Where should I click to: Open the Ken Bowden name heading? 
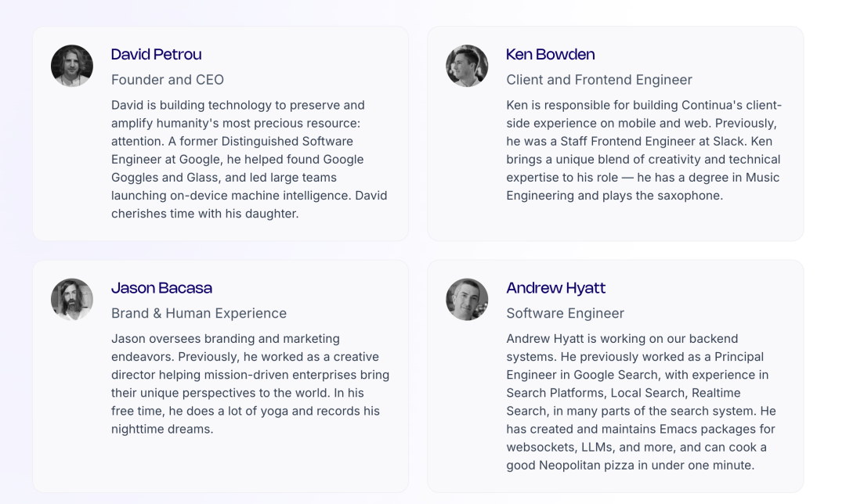coord(551,54)
